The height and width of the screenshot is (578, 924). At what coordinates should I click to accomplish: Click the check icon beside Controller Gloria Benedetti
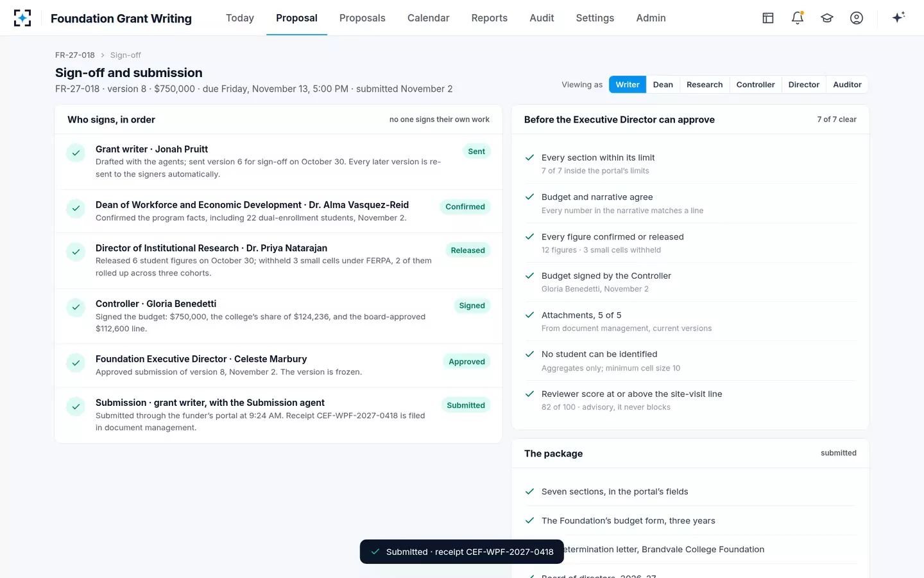pyautogui.click(x=76, y=308)
